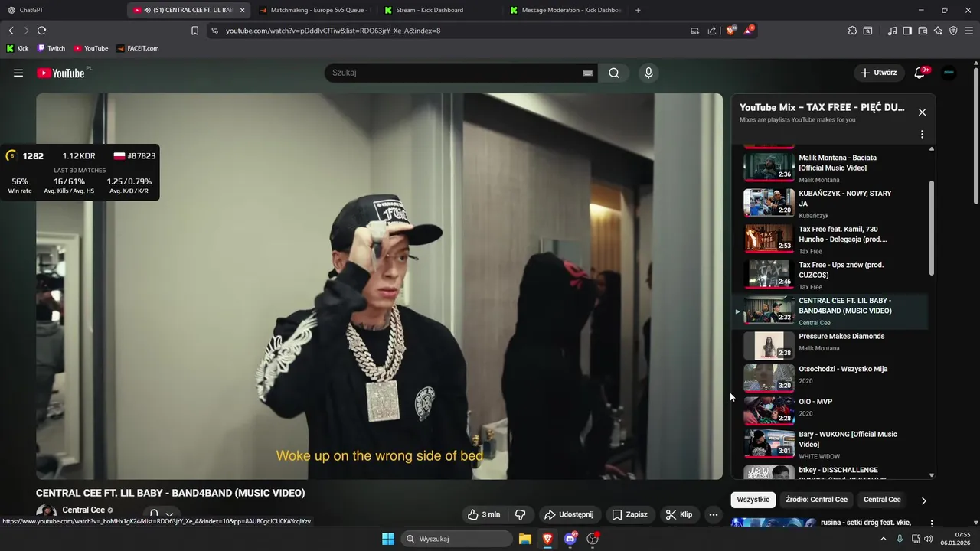The height and width of the screenshot is (551, 980).
Task: Open YouTube notifications bell
Action: [x=921, y=73]
